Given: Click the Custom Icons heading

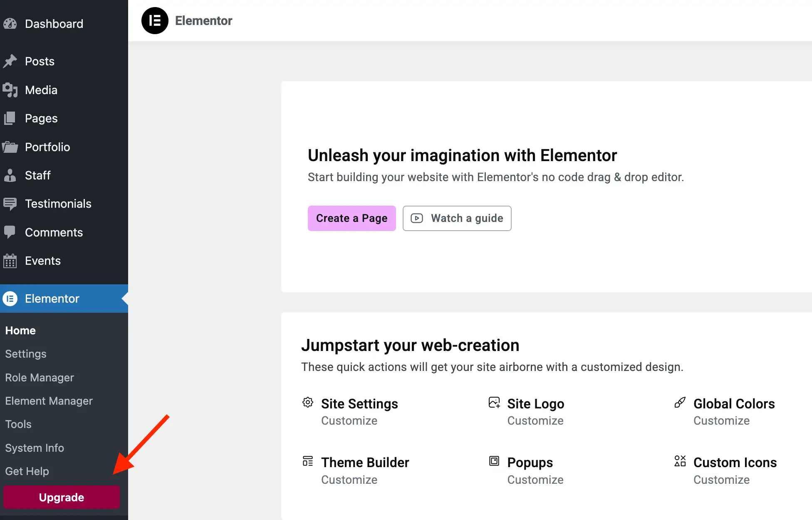Looking at the screenshot, I should 735,462.
